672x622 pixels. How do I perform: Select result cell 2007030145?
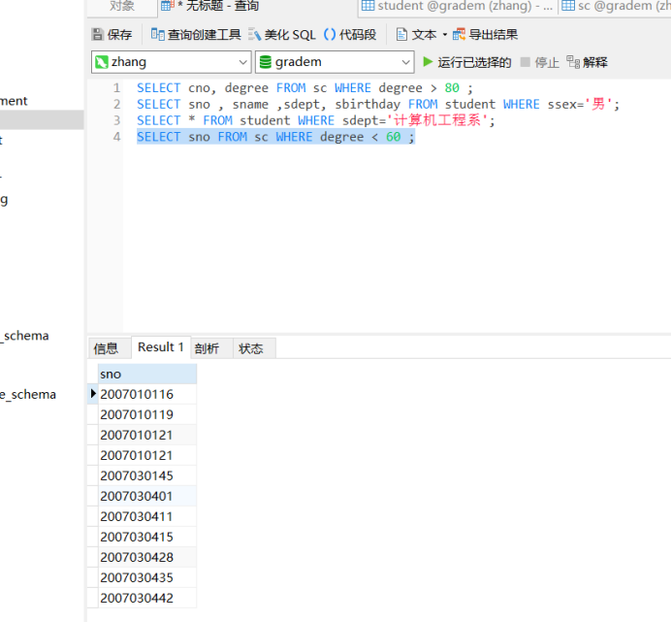(x=147, y=475)
